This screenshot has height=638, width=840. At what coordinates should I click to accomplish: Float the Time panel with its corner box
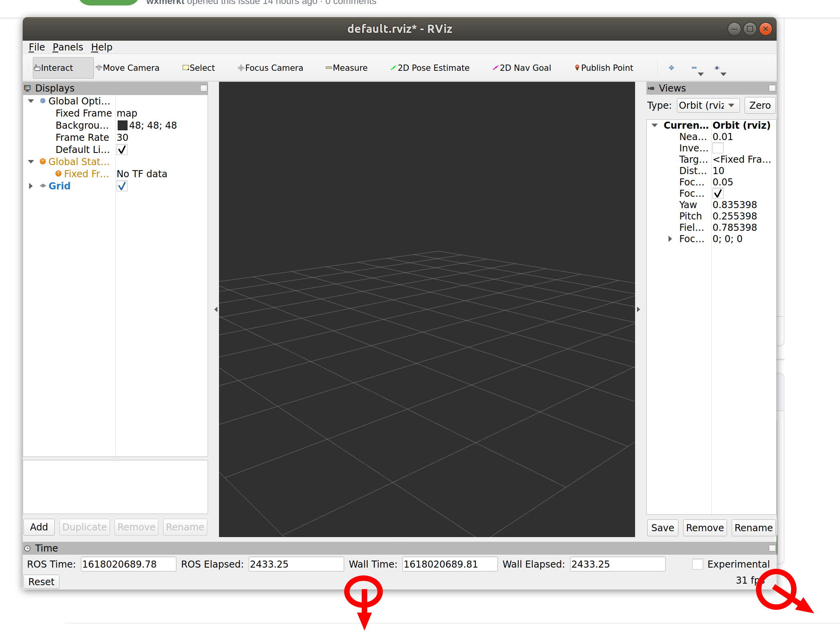point(772,548)
